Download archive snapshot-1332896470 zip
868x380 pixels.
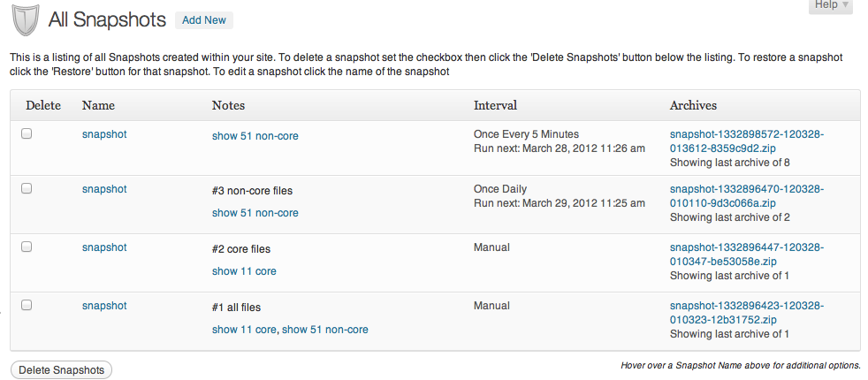(747, 196)
